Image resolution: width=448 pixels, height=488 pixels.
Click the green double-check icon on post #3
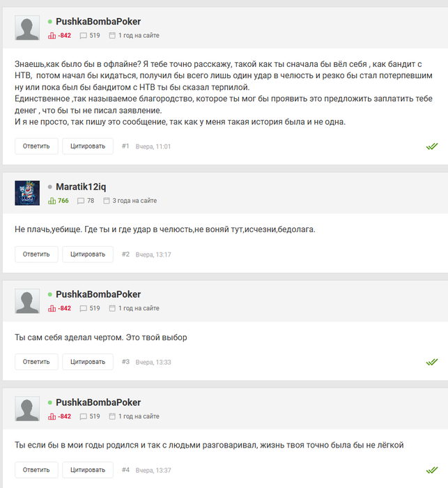(432, 362)
